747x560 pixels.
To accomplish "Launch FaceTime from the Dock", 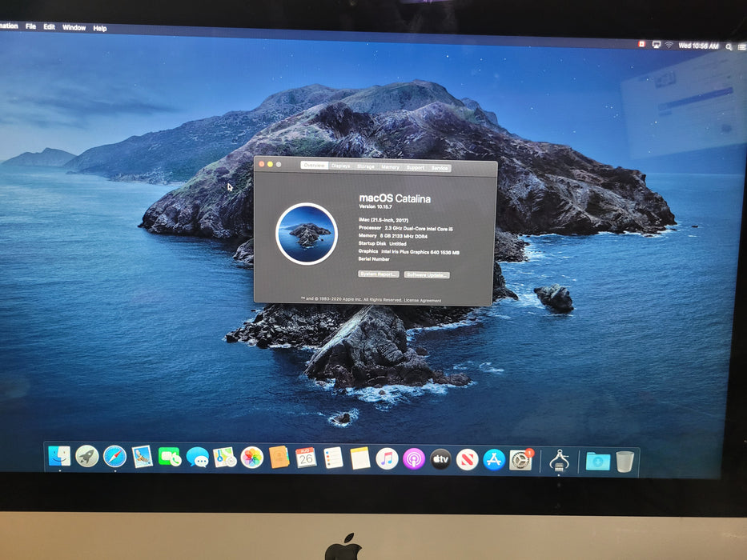I will (x=170, y=458).
